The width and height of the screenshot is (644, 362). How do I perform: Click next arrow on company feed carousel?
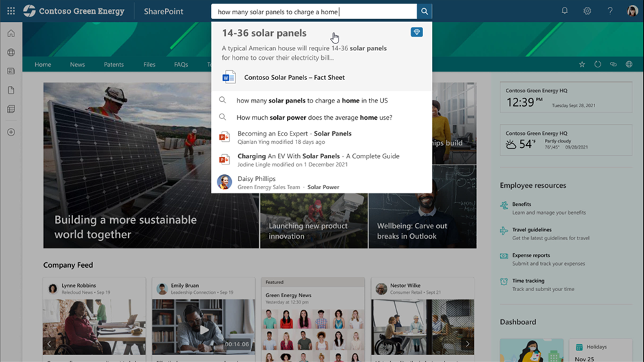pos(467,343)
